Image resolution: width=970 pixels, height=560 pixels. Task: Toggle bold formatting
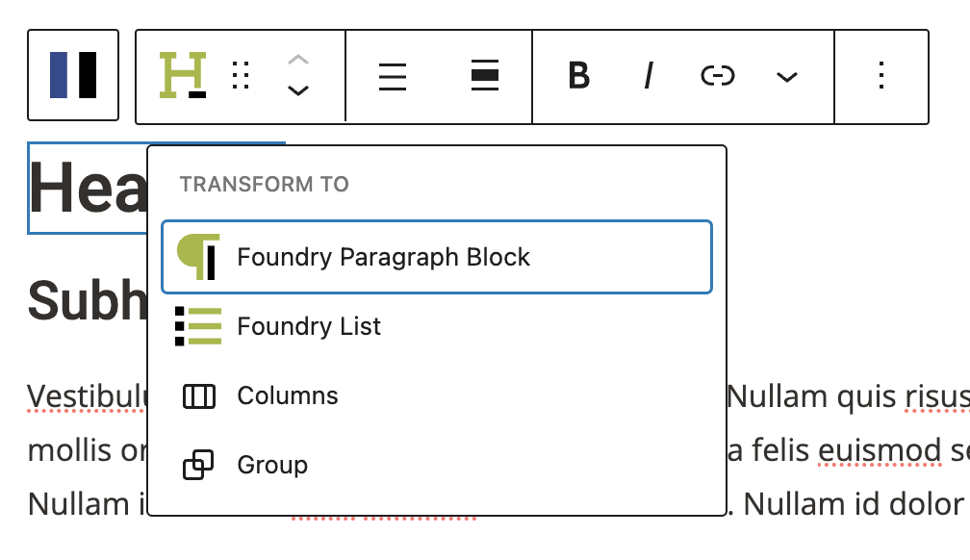coord(578,75)
